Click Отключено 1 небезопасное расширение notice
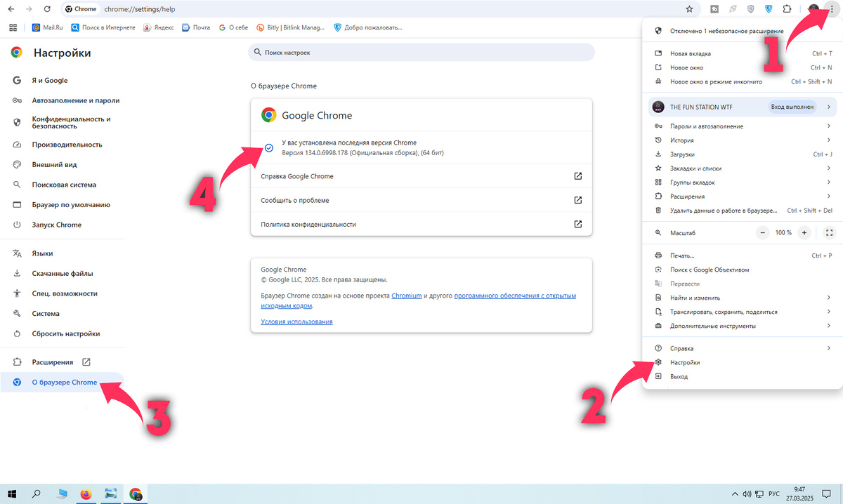 click(743, 31)
